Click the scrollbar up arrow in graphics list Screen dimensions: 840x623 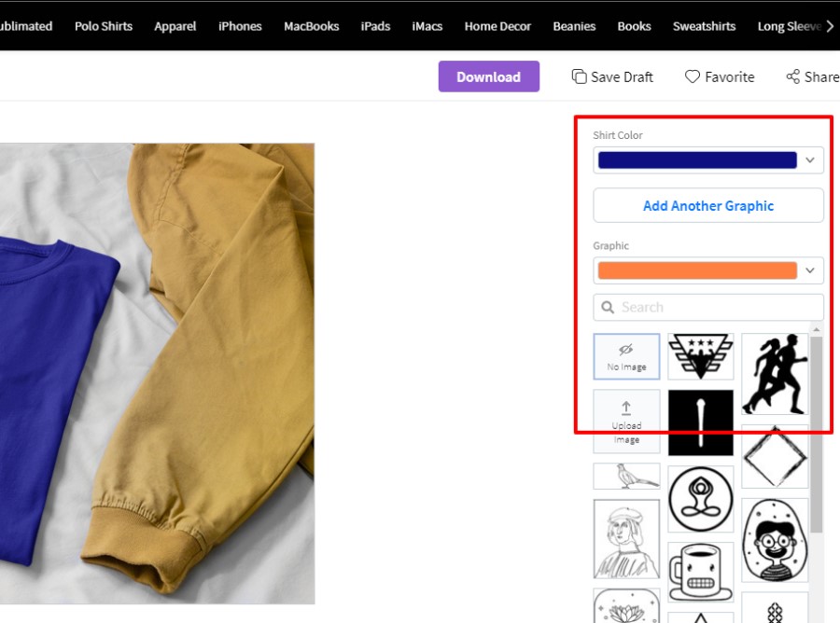(816, 330)
